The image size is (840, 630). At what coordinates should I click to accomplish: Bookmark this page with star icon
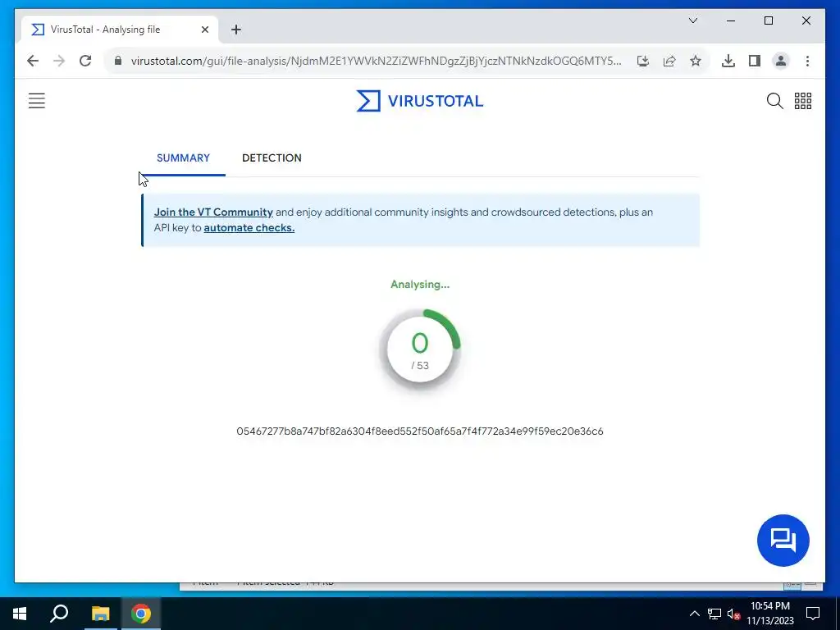tap(696, 61)
